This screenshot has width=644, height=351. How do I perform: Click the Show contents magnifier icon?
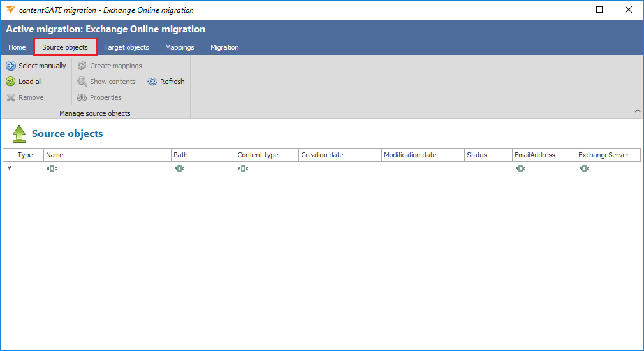(x=82, y=82)
